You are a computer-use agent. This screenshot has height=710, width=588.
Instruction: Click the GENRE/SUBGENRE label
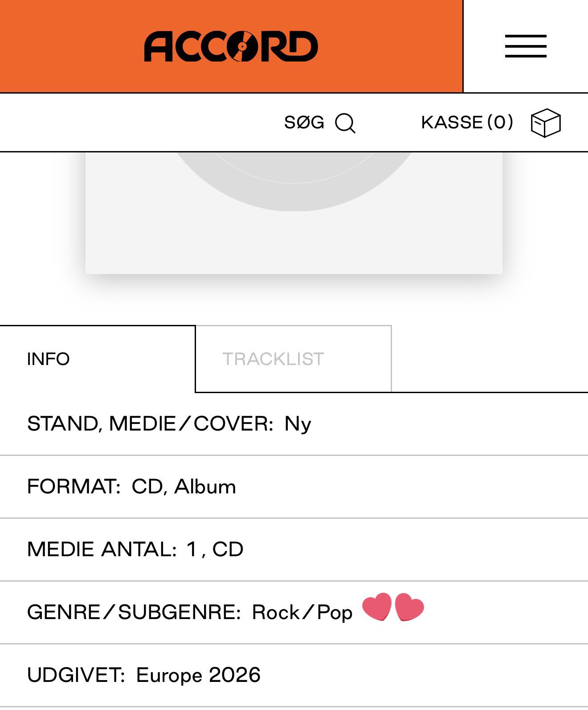click(134, 612)
